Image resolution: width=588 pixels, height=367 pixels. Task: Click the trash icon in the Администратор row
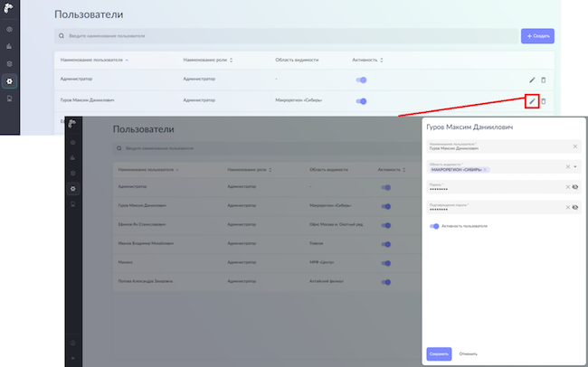pos(544,80)
